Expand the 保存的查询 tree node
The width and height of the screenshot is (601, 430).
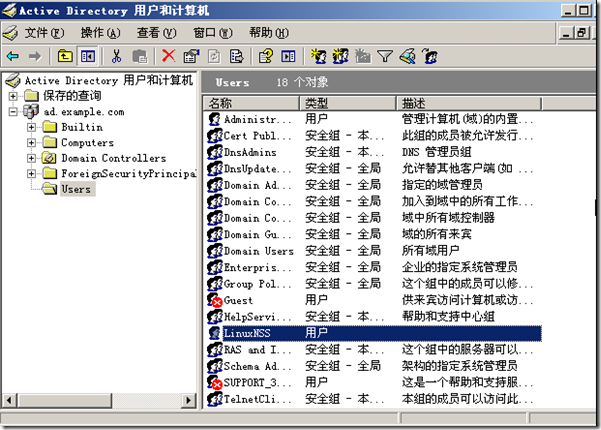coord(13,96)
